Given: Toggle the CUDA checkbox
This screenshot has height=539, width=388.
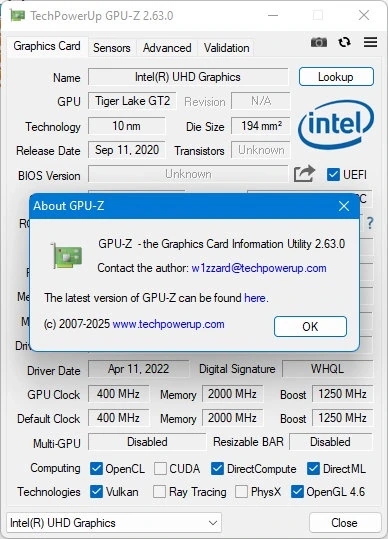Looking at the screenshot, I should [x=160, y=469].
